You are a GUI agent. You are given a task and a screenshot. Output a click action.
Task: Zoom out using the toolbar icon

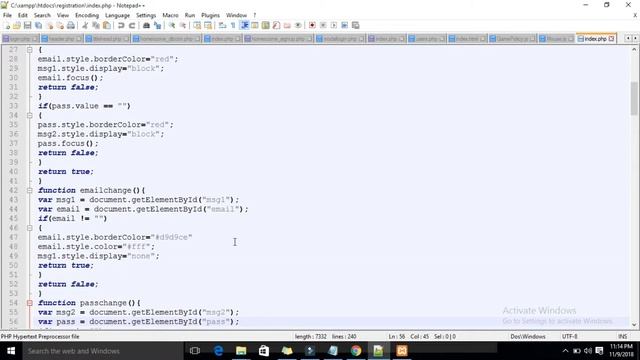click(182, 25)
